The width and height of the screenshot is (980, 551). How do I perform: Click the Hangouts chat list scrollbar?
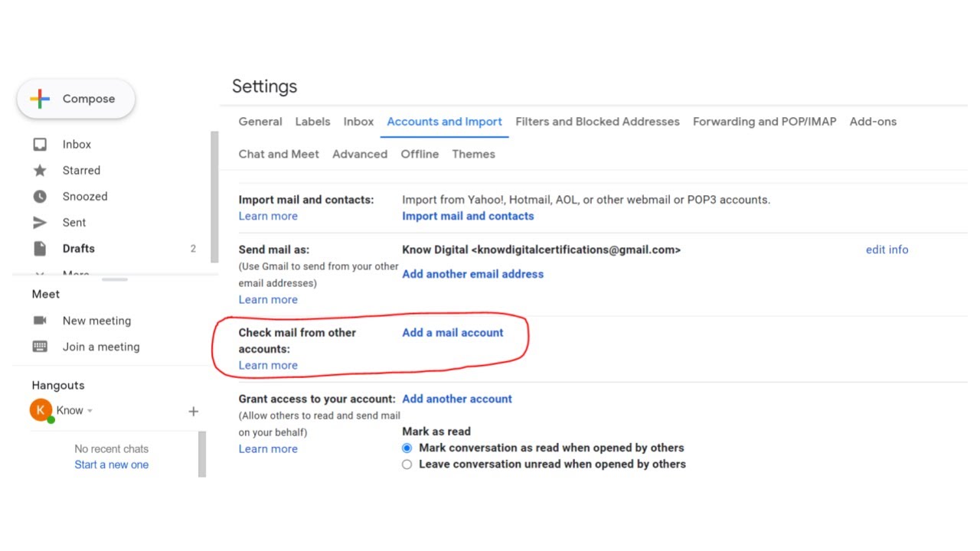[x=202, y=454]
